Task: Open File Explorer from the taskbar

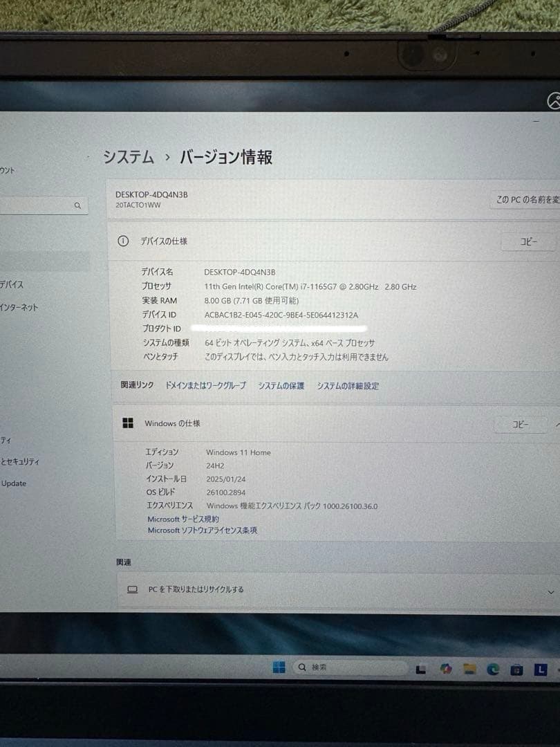Action: (x=468, y=667)
